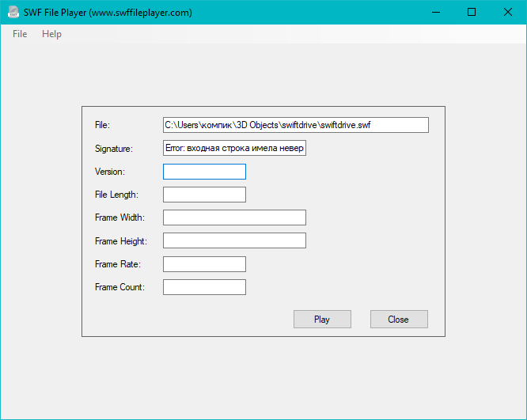Click the Frame Width input field
This screenshot has height=420, width=527.
coord(234,218)
